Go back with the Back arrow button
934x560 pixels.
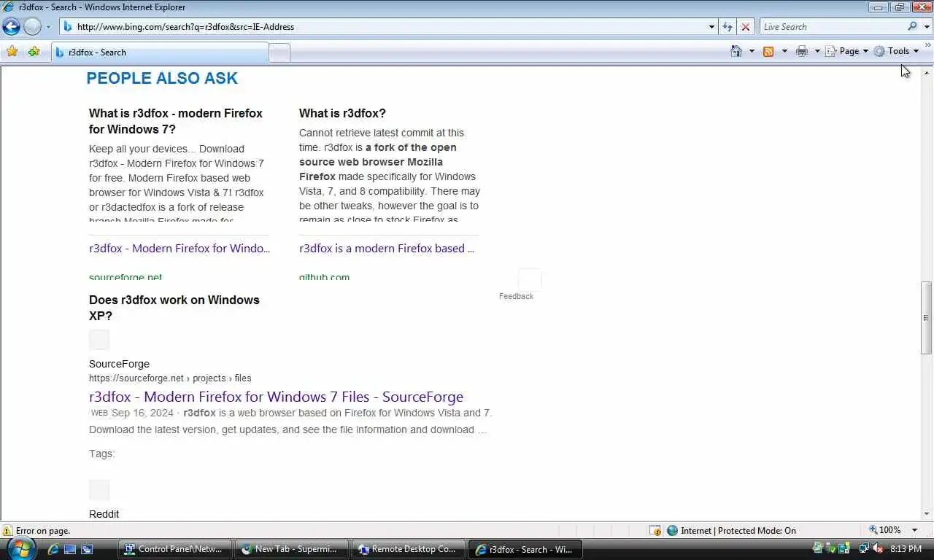(x=11, y=27)
